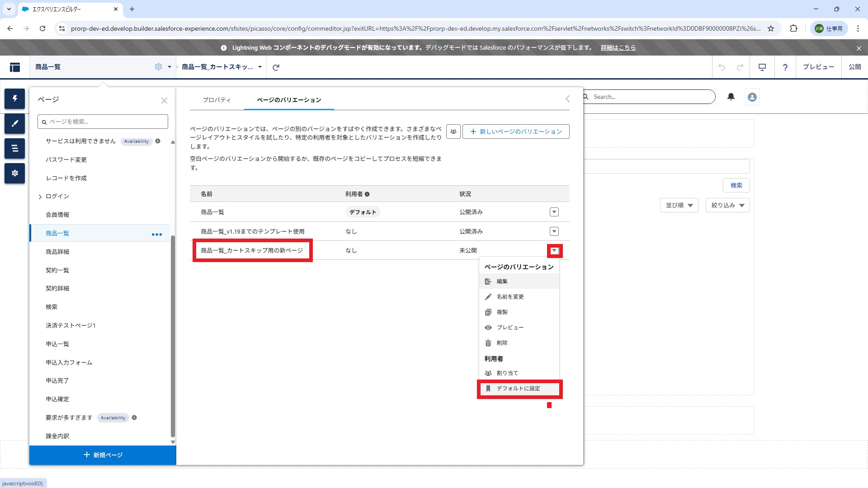
Task: Expand the ログイン tree item
Action: click(40, 197)
